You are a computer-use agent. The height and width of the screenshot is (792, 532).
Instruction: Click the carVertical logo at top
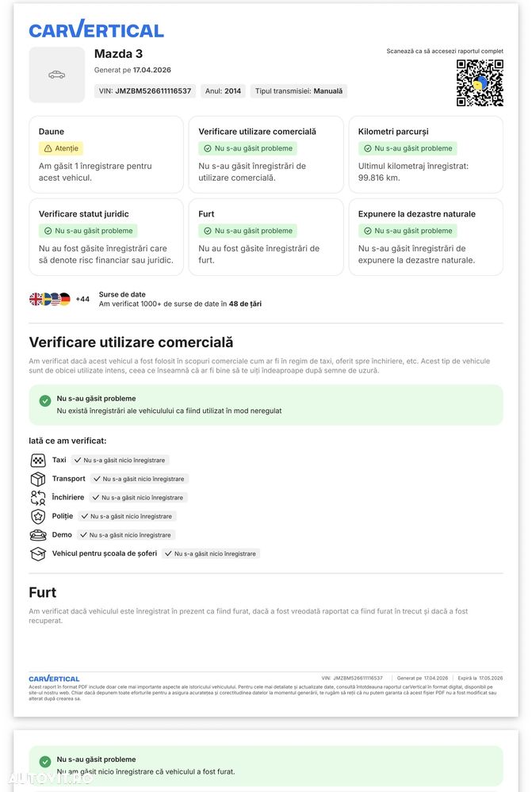click(x=96, y=29)
